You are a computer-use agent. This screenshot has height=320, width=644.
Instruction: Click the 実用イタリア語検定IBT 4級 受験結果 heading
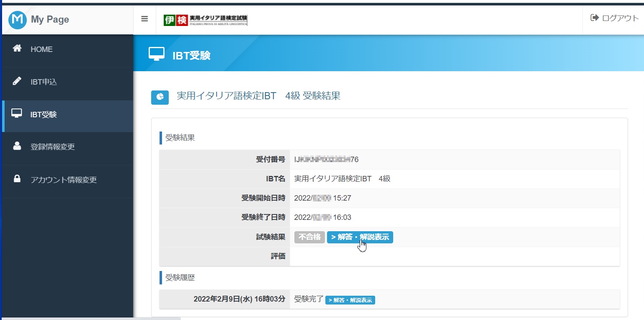[258, 96]
